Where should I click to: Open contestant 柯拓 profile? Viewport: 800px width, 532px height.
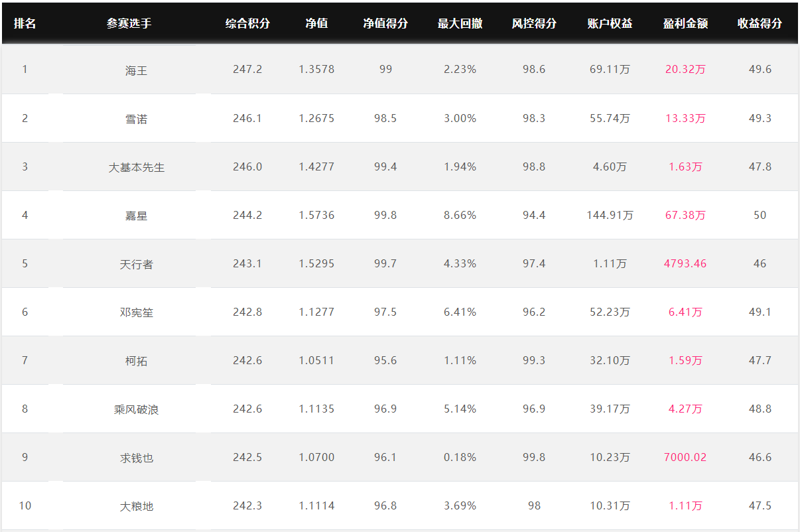(136, 361)
